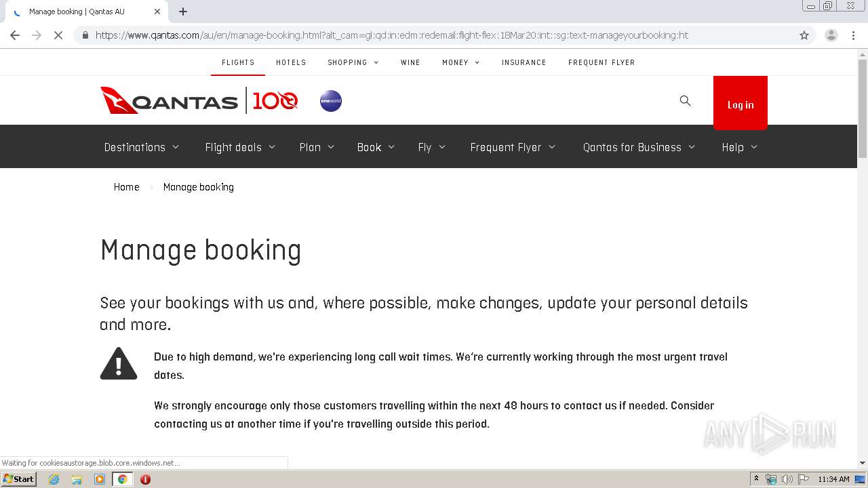Go to the Insurance top link

[x=524, y=62]
